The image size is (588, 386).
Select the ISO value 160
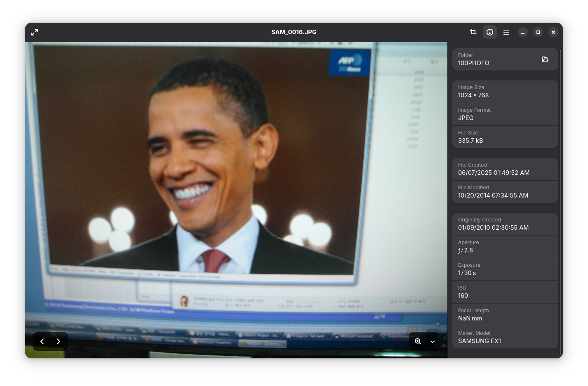point(463,296)
